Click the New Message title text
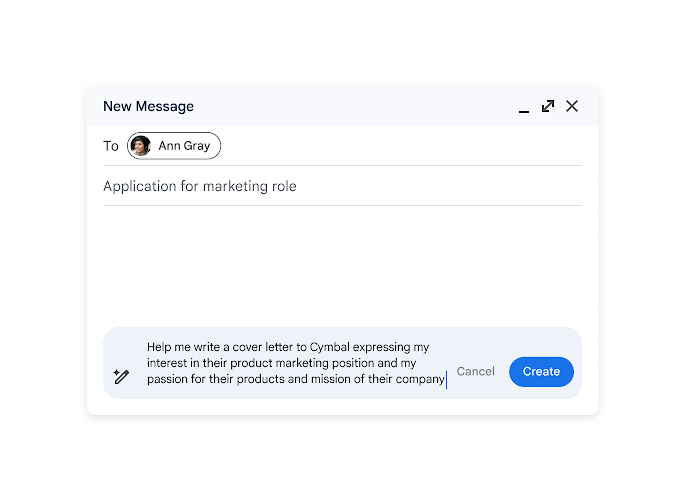The image size is (684, 500). (x=148, y=106)
